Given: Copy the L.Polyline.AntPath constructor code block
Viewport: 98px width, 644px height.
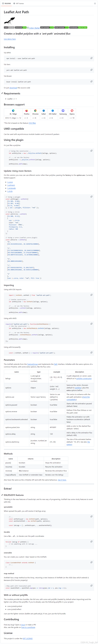Looking at the screenshot, I should tap(91, 151).
